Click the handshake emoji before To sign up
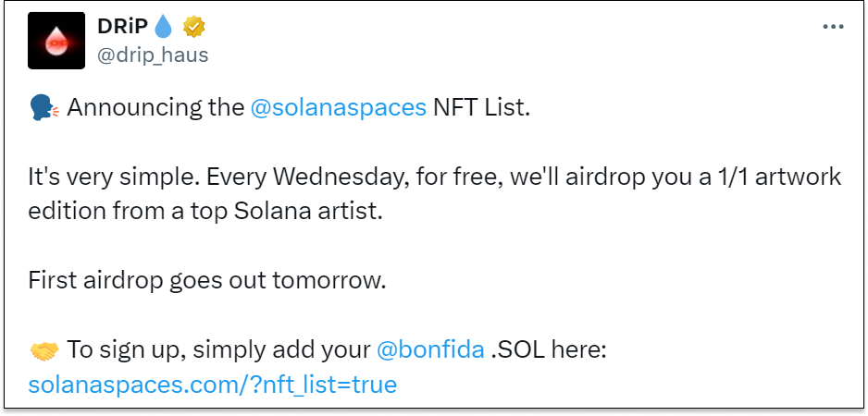Screen dimensions: 868x416 (x=43, y=350)
